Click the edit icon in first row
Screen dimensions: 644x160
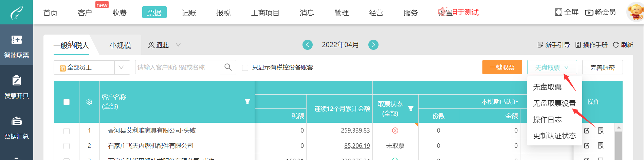point(587,131)
